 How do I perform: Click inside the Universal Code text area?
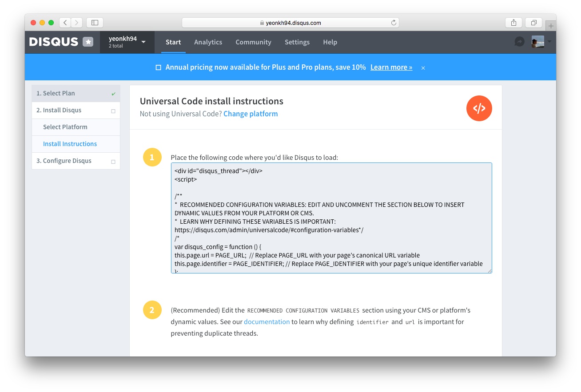tap(331, 218)
